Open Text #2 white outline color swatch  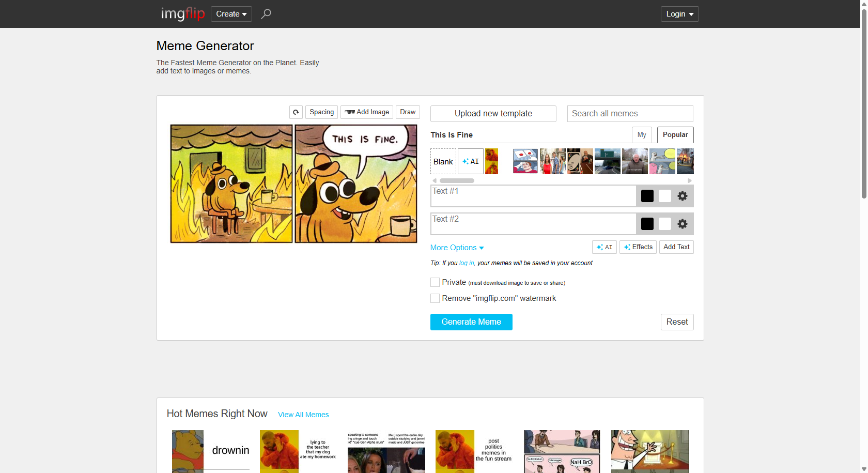tap(665, 224)
